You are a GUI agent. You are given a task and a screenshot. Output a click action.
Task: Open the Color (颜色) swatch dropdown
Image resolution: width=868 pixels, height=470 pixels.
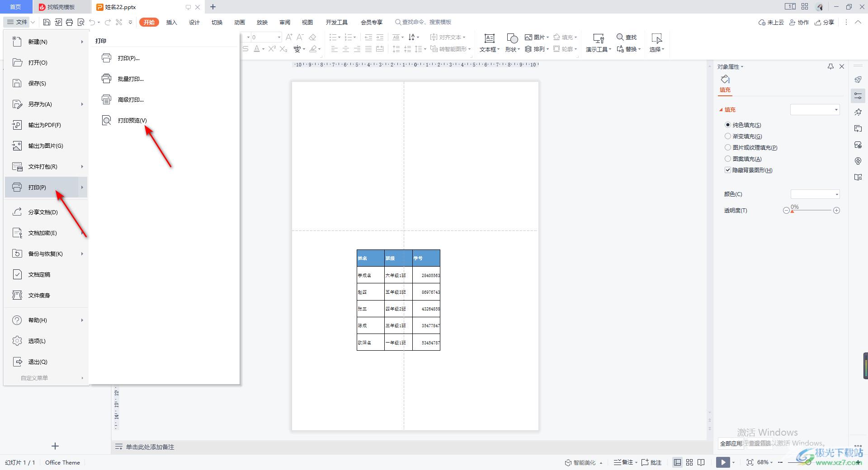tap(815, 194)
